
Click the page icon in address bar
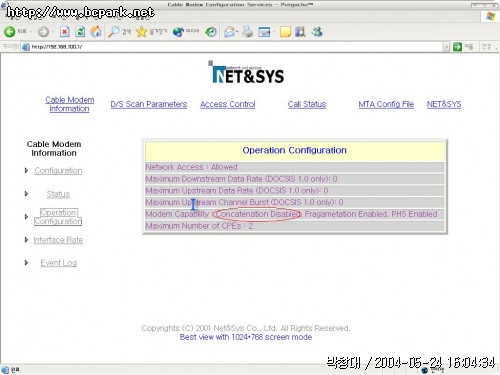26,47
